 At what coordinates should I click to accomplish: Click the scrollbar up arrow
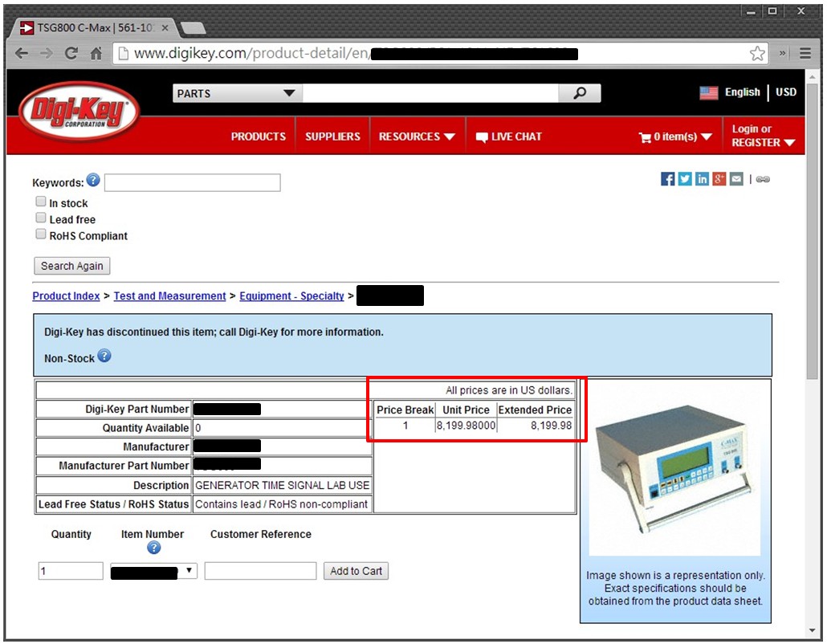(813, 77)
